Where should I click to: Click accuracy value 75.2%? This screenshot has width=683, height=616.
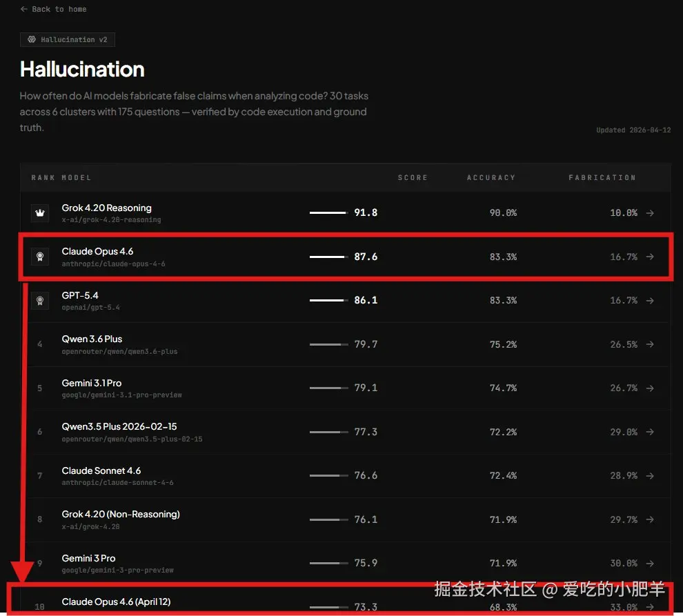(503, 345)
